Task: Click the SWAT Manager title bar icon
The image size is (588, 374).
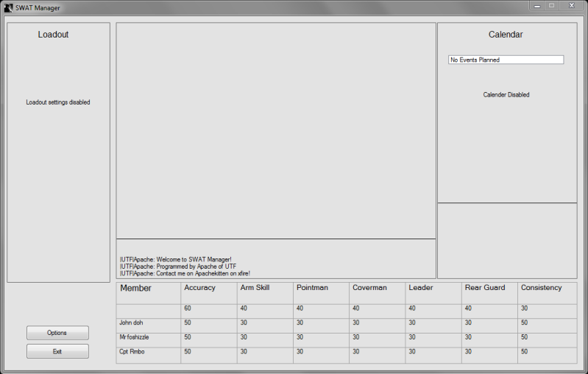Action: (8, 7)
